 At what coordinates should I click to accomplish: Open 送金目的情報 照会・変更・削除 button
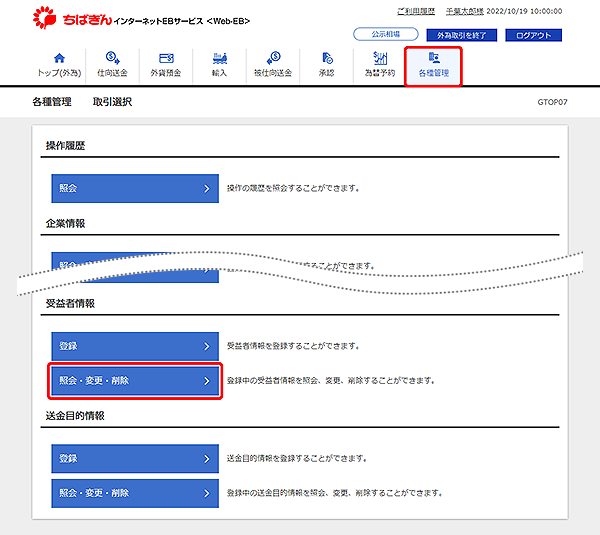pos(135,493)
